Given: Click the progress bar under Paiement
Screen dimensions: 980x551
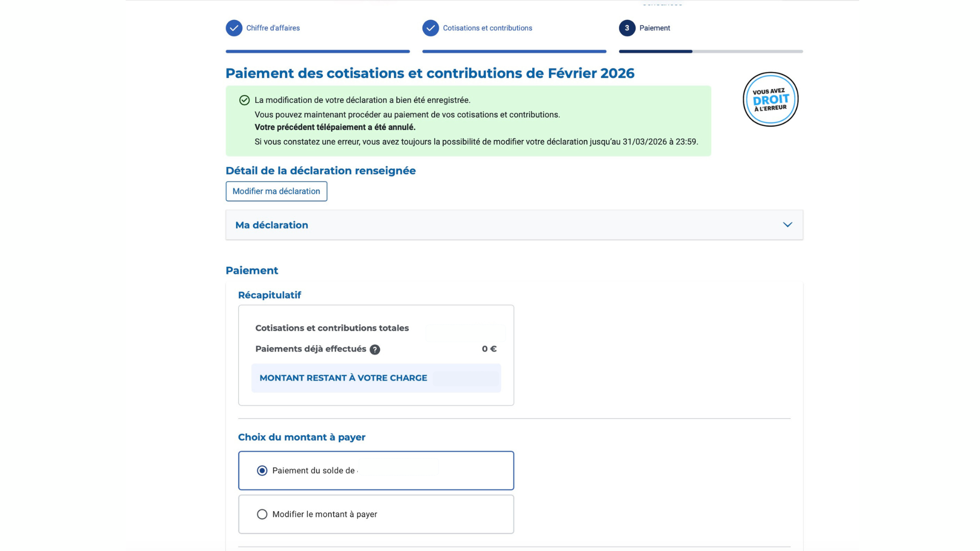Looking at the screenshot, I should click(x=710, y=51).
